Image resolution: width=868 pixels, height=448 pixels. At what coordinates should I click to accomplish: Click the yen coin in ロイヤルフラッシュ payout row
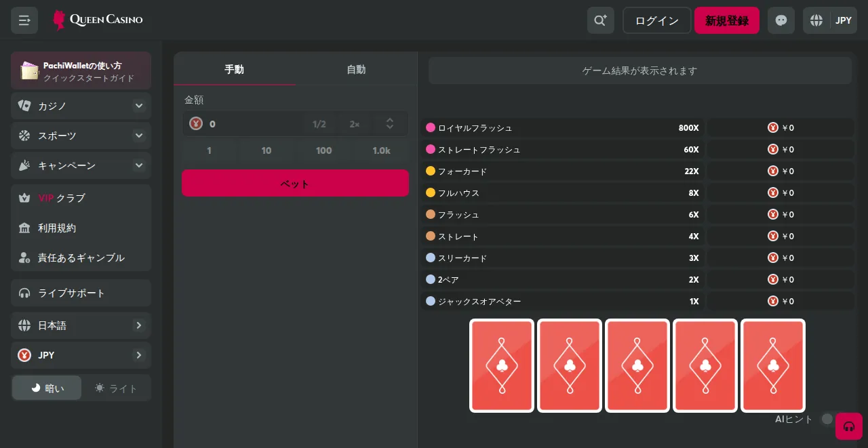(773, 127)
